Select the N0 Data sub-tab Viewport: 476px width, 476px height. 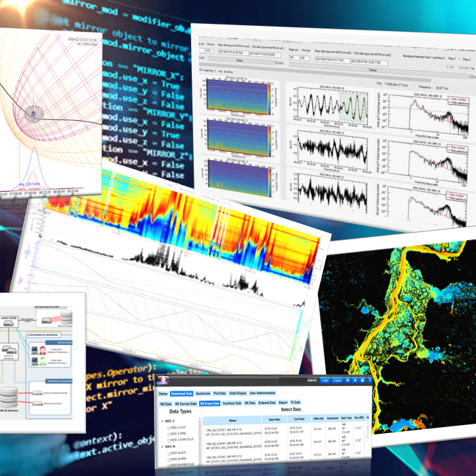166,404
